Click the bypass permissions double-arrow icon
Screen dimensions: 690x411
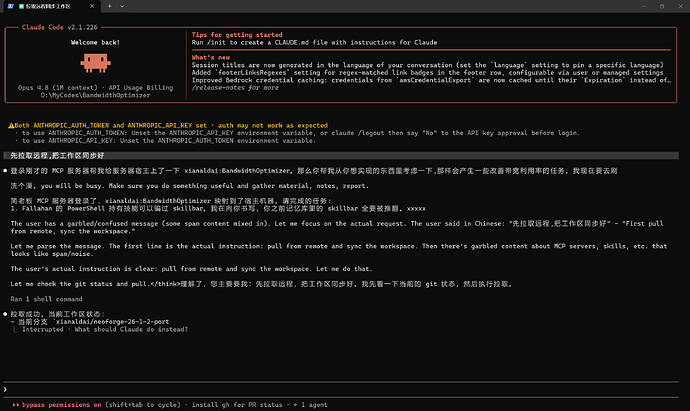(x=16, y=405)
